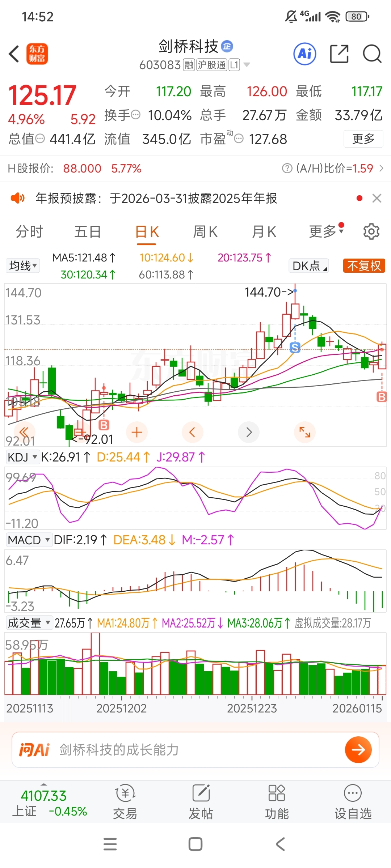Tap the orange arrow send button

(x=358, y=750)
